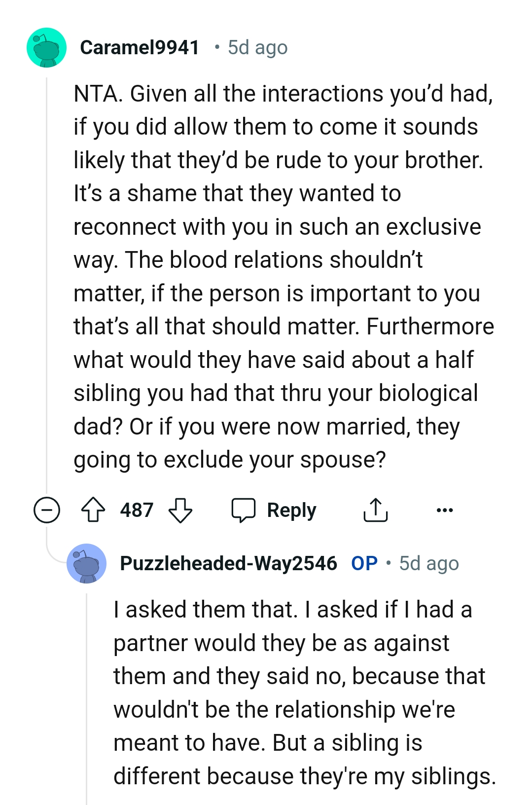The image size is (532, 805).
Task: Click the OP badge next to Puzzleheaded-Way2546
Action: point(365,563)
